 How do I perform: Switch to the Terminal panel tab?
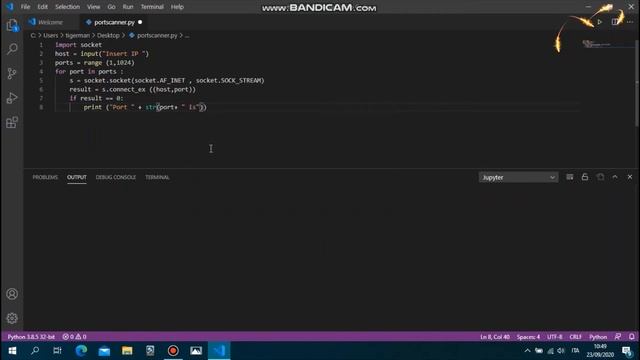coord(157,177)
